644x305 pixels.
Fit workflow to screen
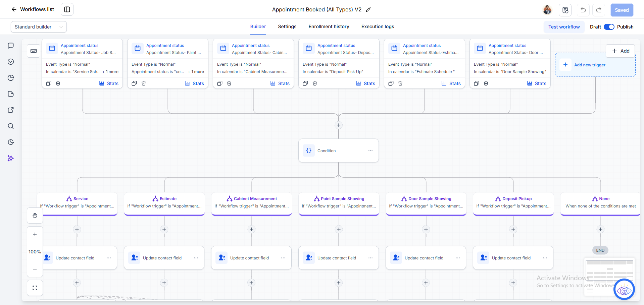[35, 288]
